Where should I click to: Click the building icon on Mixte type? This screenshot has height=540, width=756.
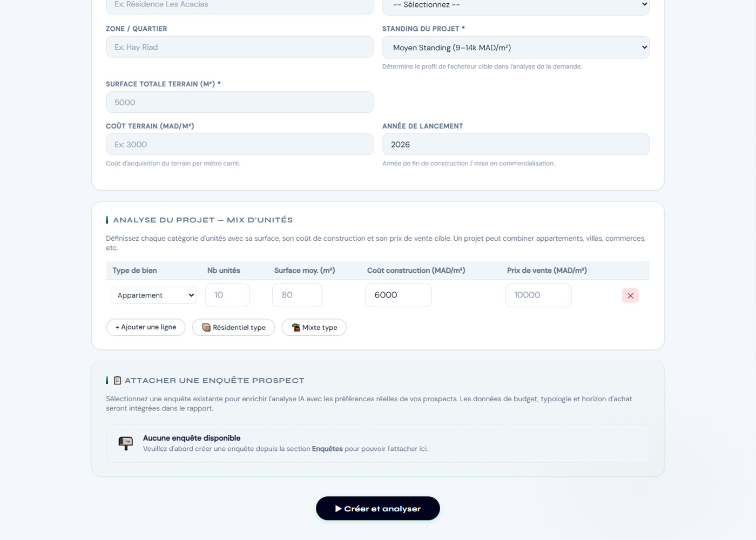pyautogui.click(x=296, y=327)
